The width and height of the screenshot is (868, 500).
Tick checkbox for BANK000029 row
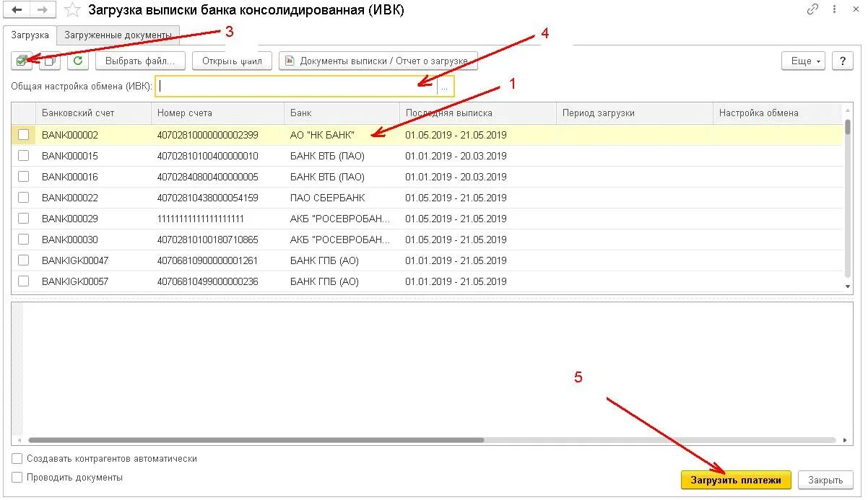[x=24, y=219]
